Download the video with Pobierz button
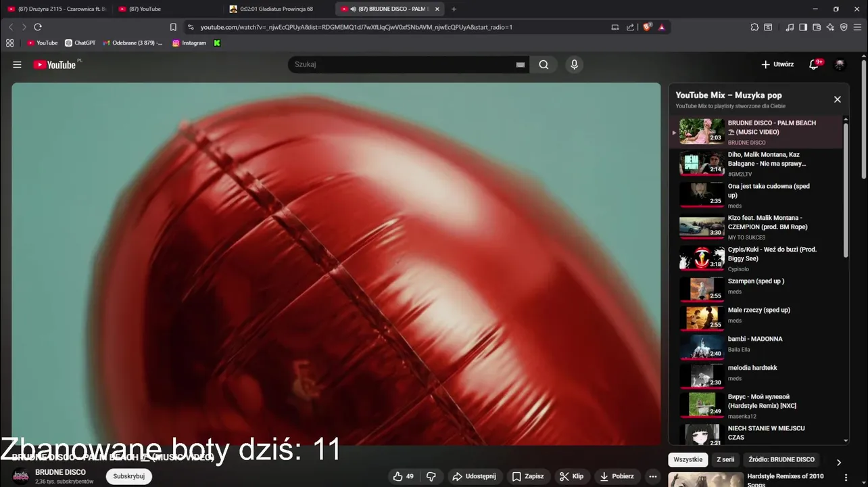 tap(617, 476)
